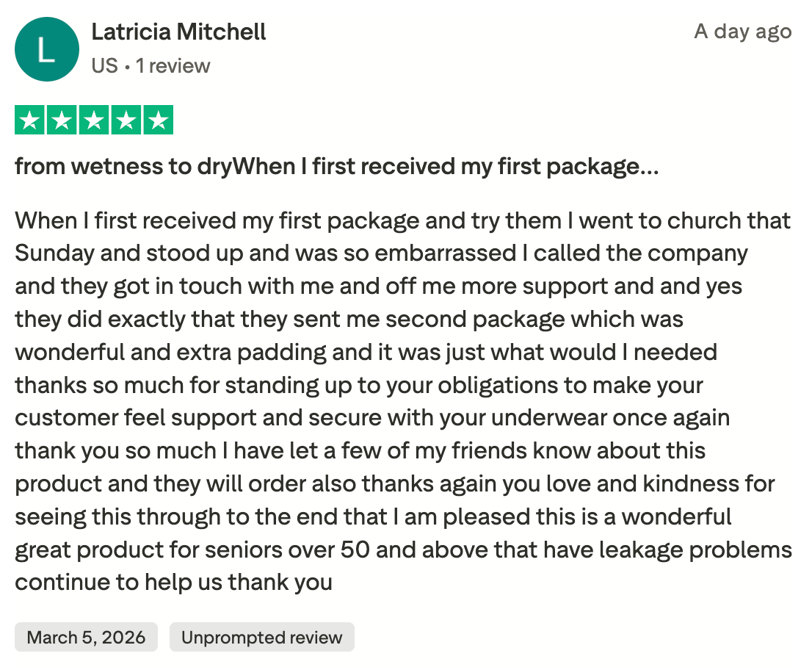Click 'continue to help us thank you' line

[x=173, y=583]
